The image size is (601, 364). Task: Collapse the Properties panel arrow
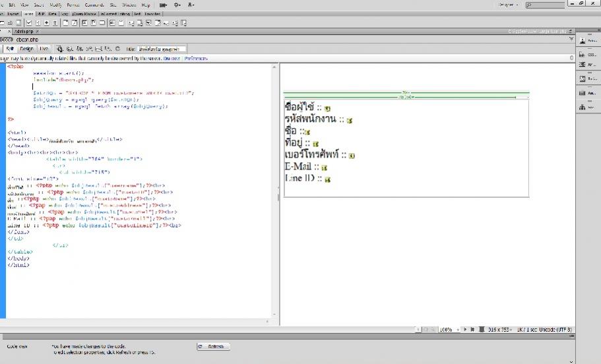[571, 361]
